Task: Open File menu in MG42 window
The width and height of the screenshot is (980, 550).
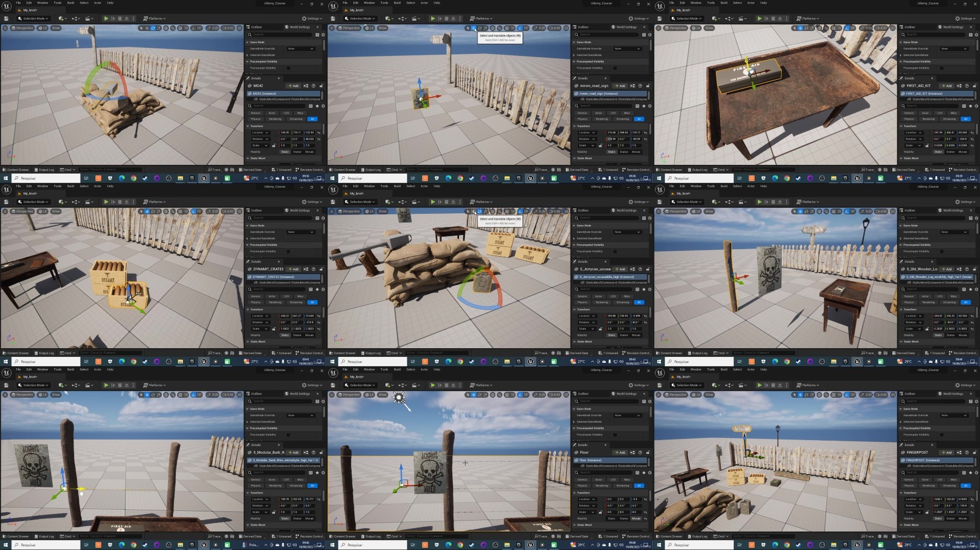Action: point(18,3)
